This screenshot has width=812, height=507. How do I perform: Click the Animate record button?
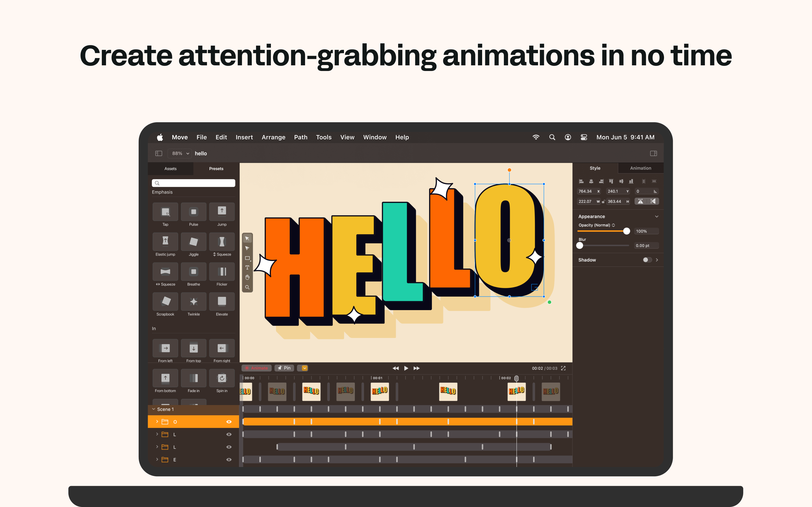coord(257,368)
